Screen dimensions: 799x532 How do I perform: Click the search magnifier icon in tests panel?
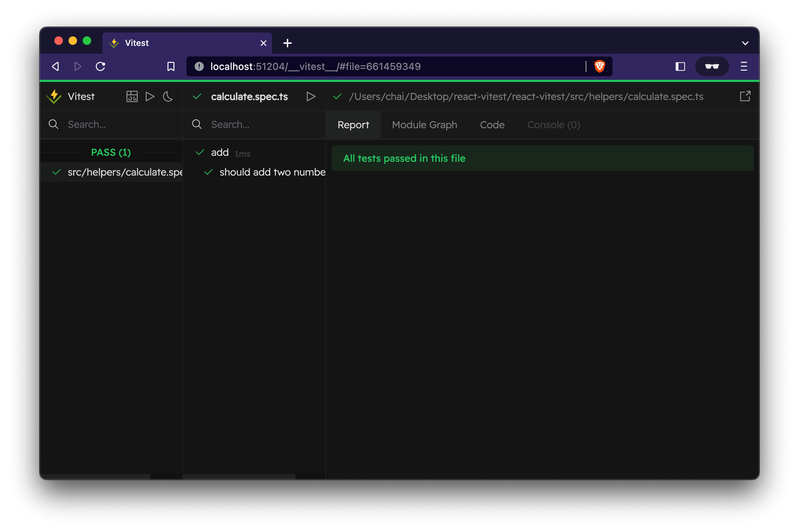coord(197,124)
